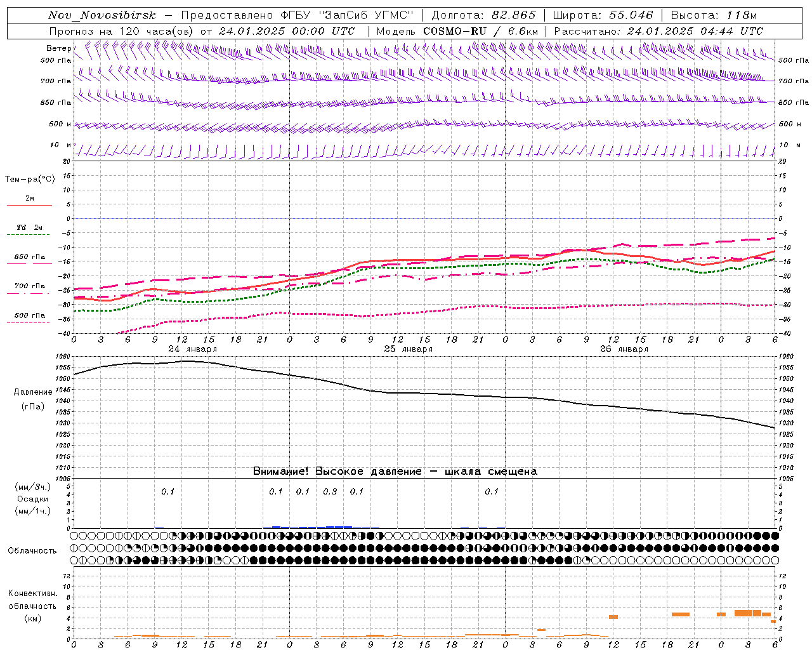Click the 'Давление' pressure label
The height and width of the screenshot is (650, 812).
click(x=33, y=392)
